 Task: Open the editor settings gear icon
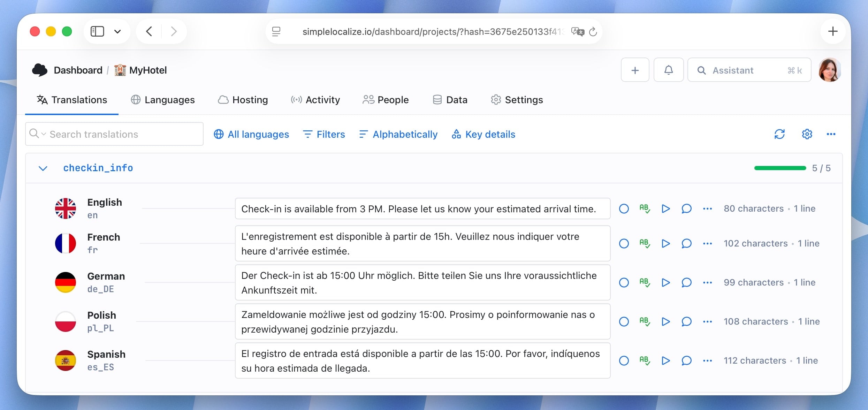tap(807, 134)
